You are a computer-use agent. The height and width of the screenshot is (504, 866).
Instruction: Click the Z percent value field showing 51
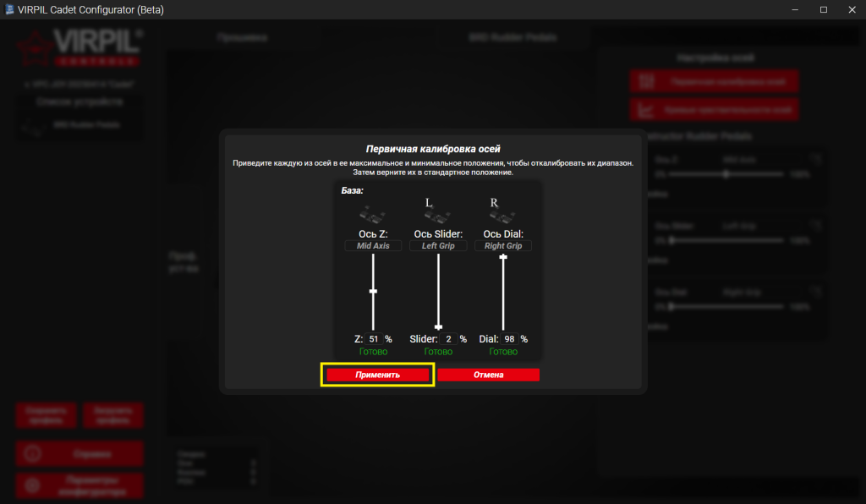[374, 339]
